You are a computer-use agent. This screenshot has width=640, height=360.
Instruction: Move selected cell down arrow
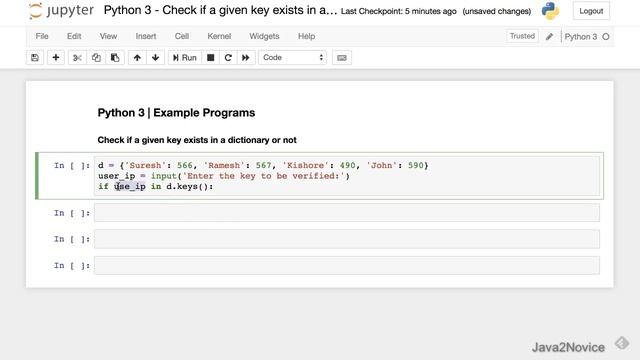pos(156,58)
